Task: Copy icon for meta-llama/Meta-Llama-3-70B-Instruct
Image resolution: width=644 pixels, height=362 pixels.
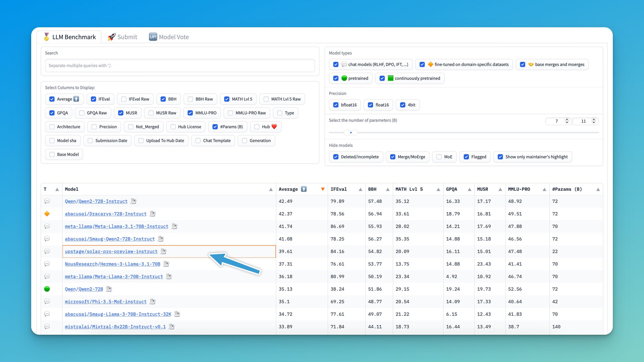Action: pos(169,277)
